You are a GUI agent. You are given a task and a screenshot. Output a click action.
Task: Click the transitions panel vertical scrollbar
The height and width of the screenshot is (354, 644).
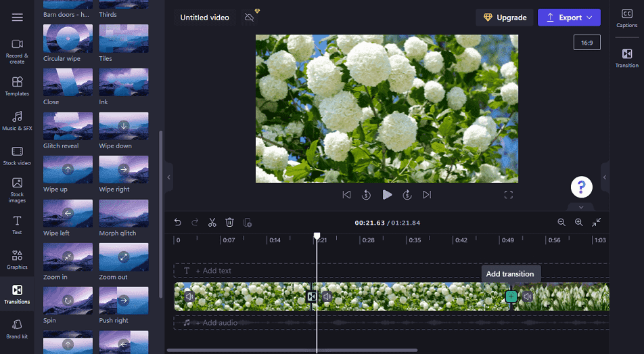tap(160, 214)
